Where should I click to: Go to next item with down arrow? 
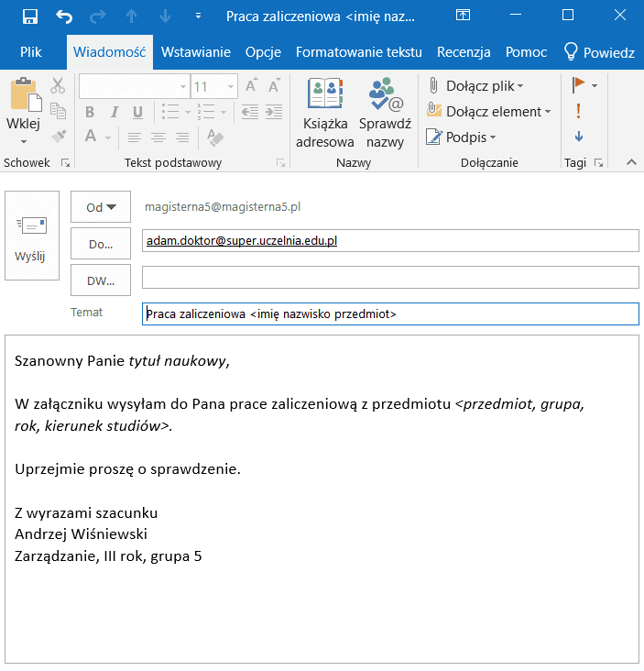tap(165, 16)
